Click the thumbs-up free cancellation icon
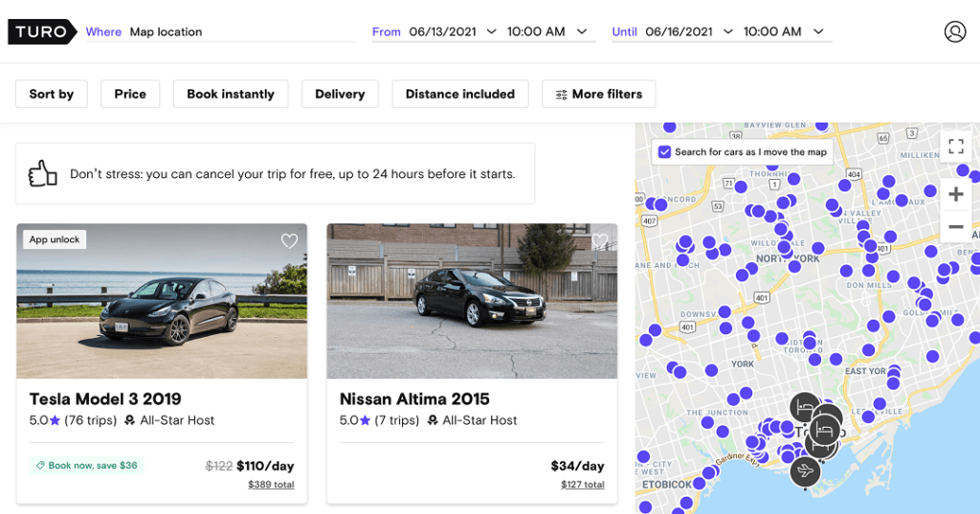This screenshot has width=980, height=514. (42, 174)
